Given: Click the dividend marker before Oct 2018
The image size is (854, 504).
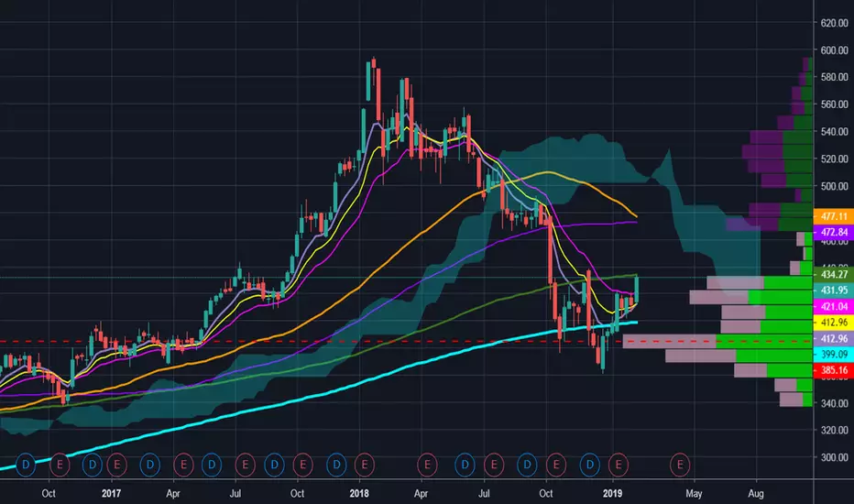Looking at the screenshot, I should pyautogui.click(x=527, y=465).
